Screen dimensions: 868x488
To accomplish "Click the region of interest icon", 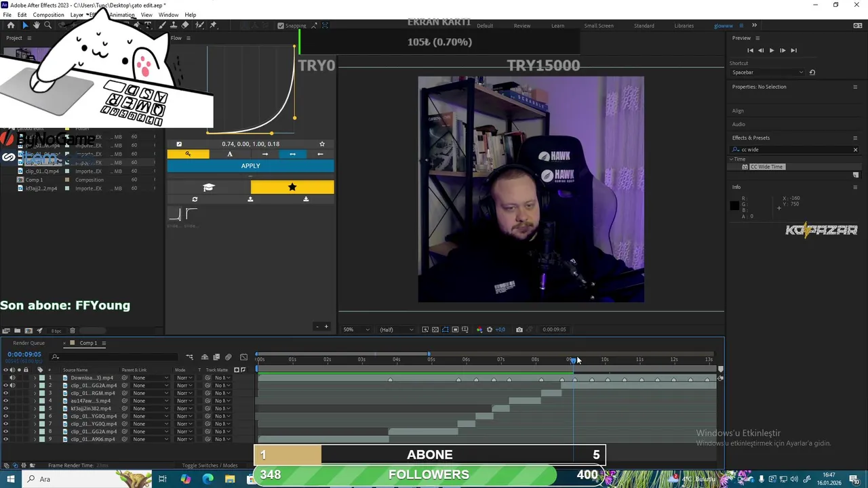I will point(456,329).
